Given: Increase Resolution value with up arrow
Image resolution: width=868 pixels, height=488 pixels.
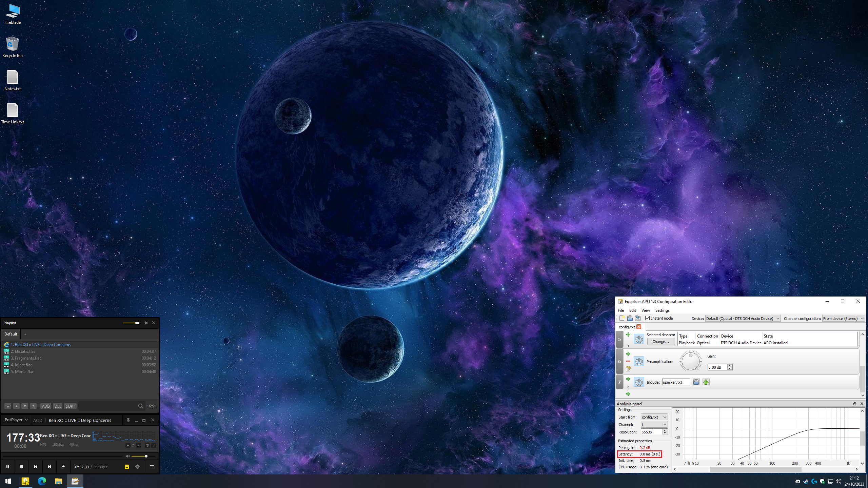Looking at the screenshot, I should pos(665,430).
